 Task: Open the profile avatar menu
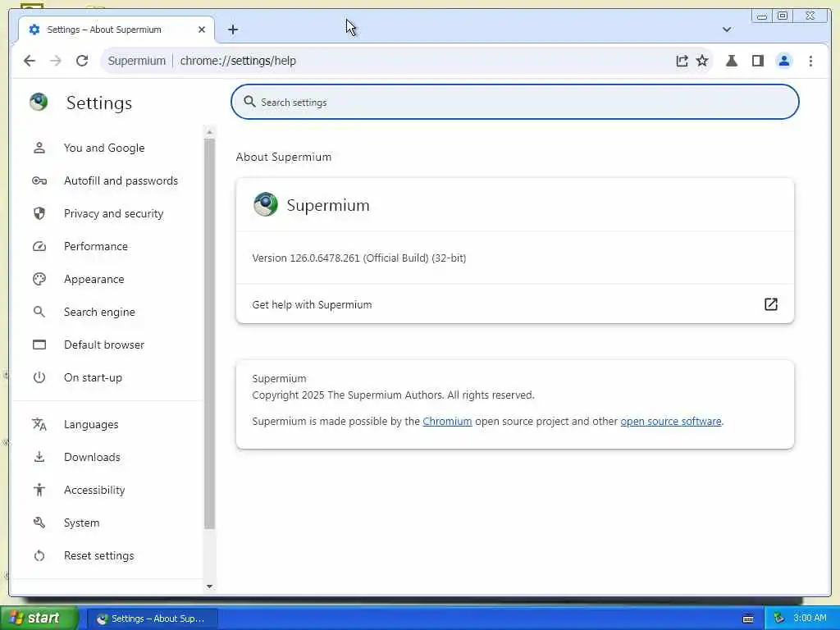point(783,61)
